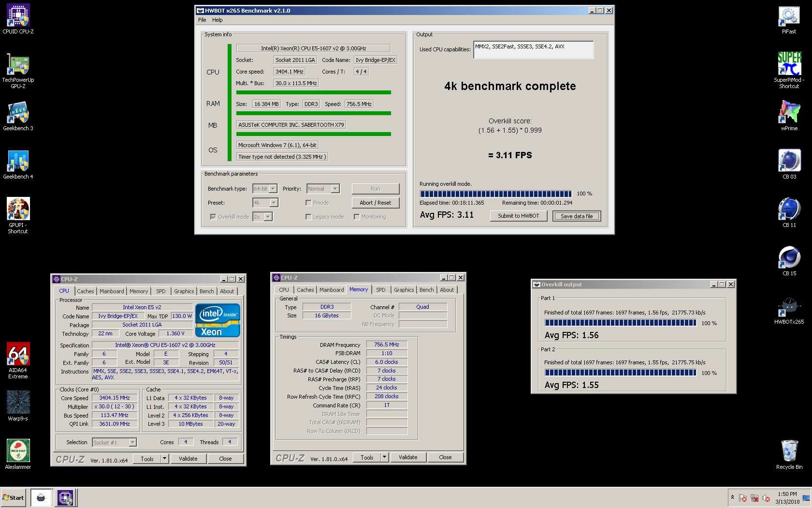Click the DRAM Frequency 756.5 MHz field
This screenshot has height=508, width=812.
pyautogui.click(x=387, y=344)
